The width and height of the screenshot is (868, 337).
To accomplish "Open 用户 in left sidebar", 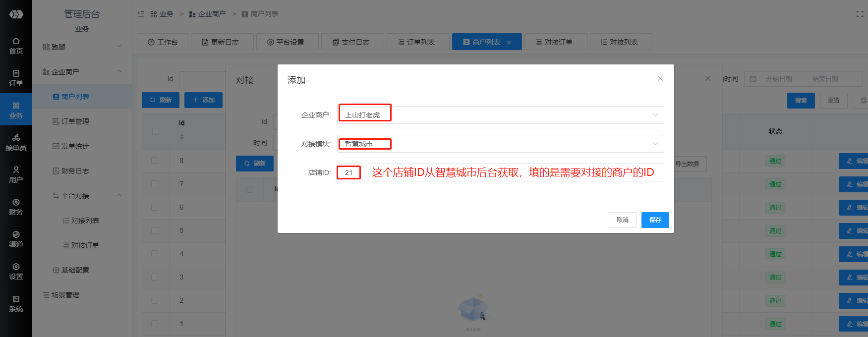I will 16,174.
